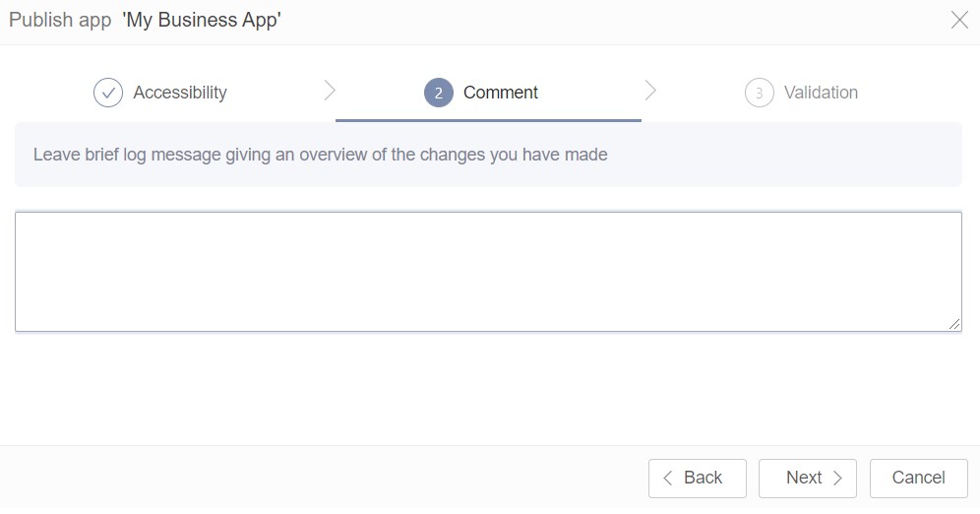Viewport: 980px width, 514px height.
Task: Click the 'Publish app' dialog title
Action: [x=60, y=21]
